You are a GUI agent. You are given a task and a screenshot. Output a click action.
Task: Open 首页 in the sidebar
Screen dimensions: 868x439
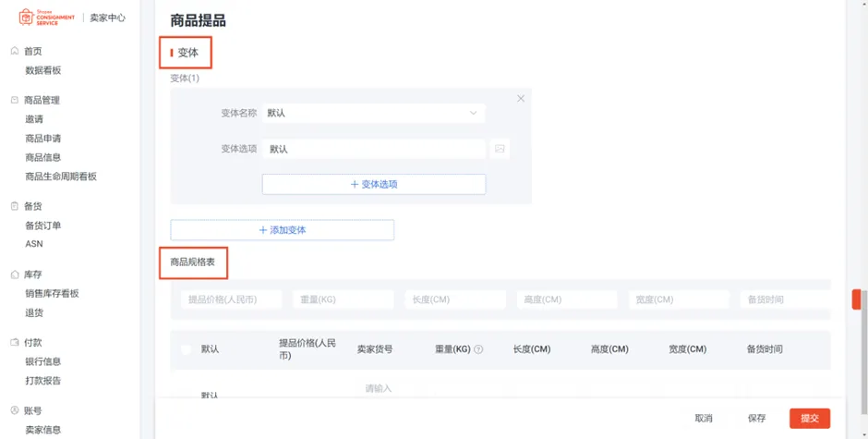32,51
